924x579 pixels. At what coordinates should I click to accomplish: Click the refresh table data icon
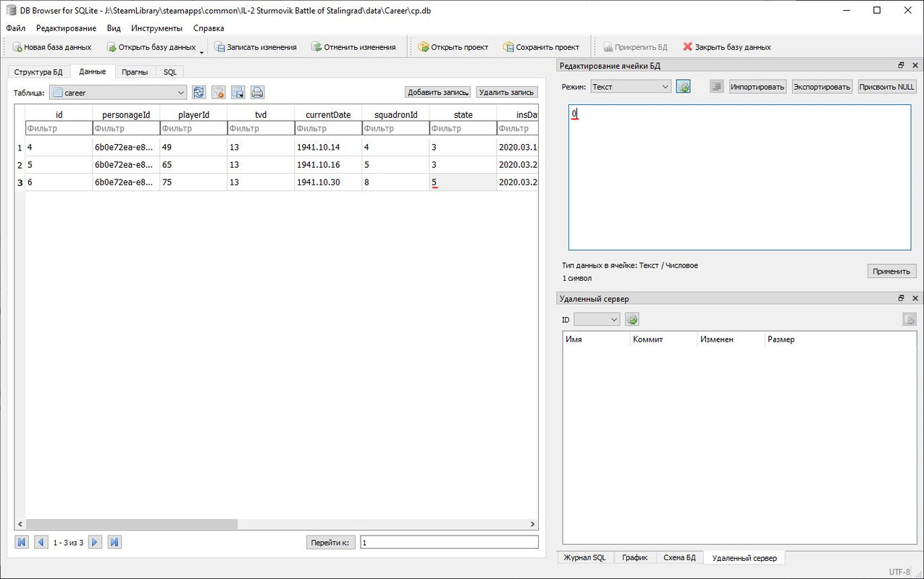[x=198, y=93]
